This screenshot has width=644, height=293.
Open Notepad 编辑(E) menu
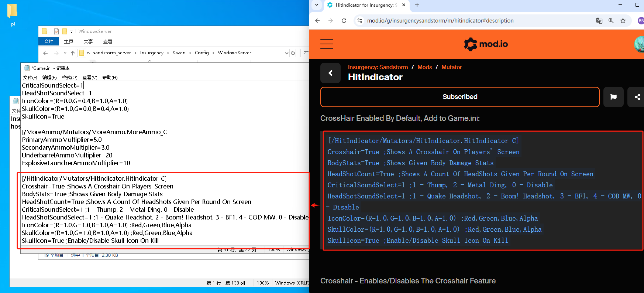(49, 78)
